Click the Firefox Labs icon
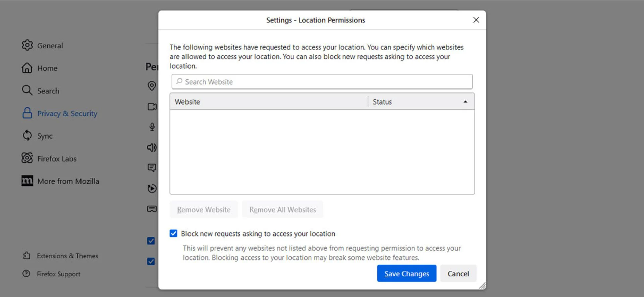Image resolution: width=644 pixels, height=297 pixels. click(27, 158)
